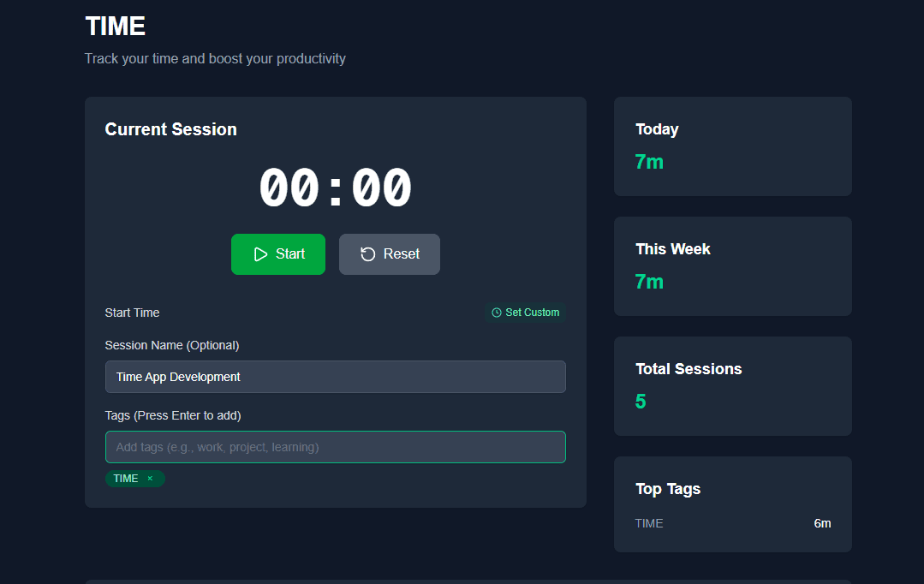This screenshot has height=584, width=924.
Task: Click the session count 5 value
Action: tap(641, 402)
